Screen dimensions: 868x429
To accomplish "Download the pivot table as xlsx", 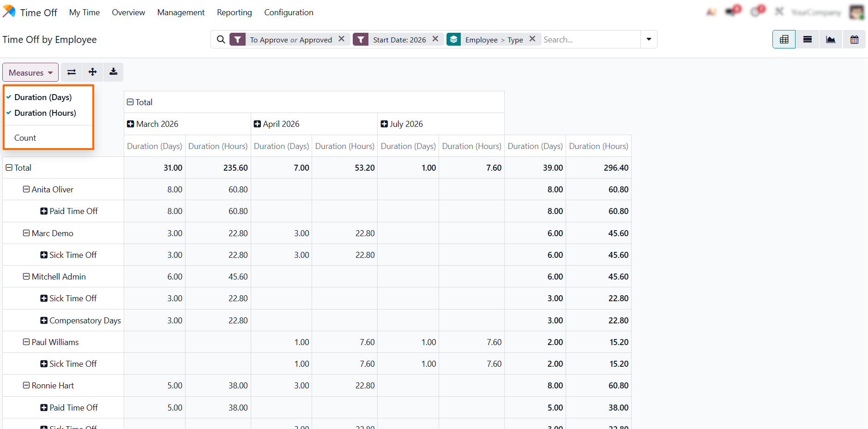I will coord(113,72).
